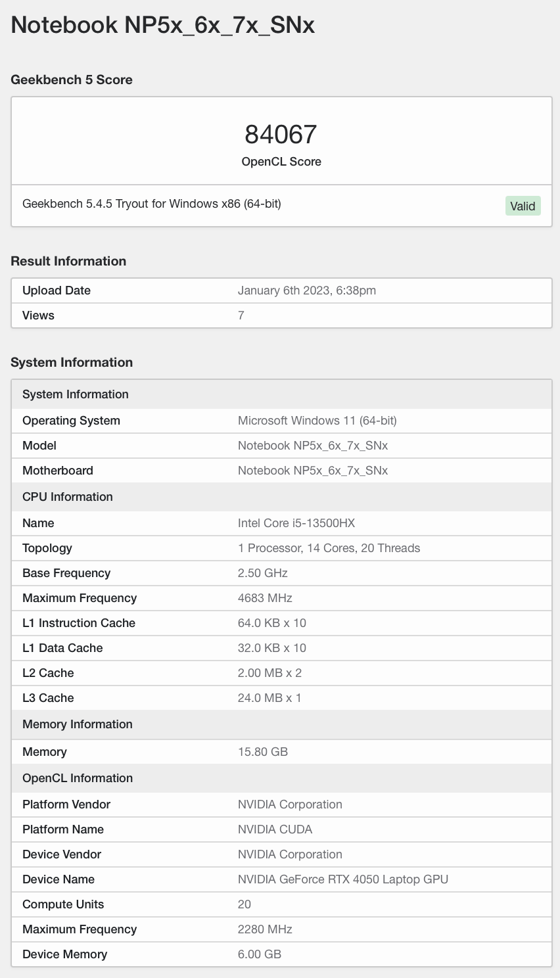The height and width of the screenshot is (978, 560).
Task: Click the L3 Cache 24.0 MB value
Action: pyautogui.click(x=269, y=698)
